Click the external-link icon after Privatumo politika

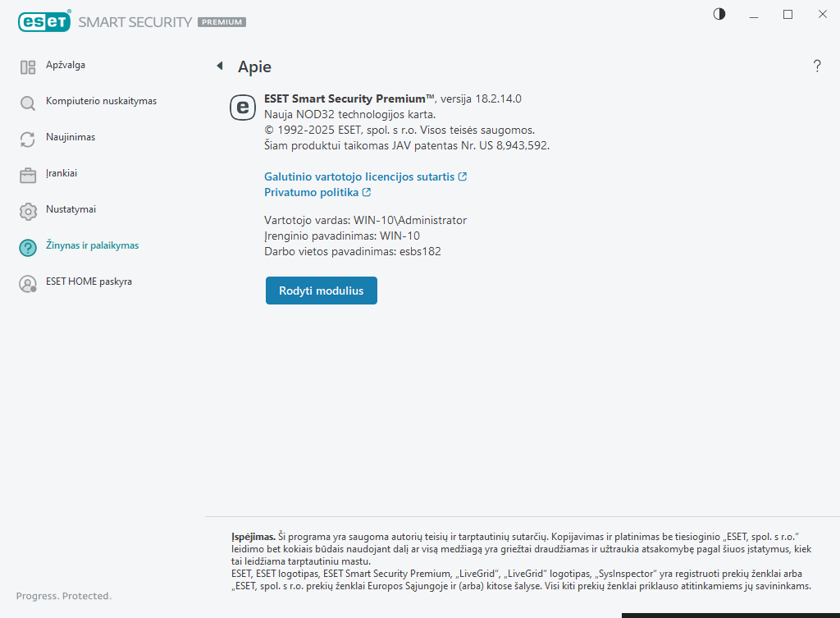(367, 192)
